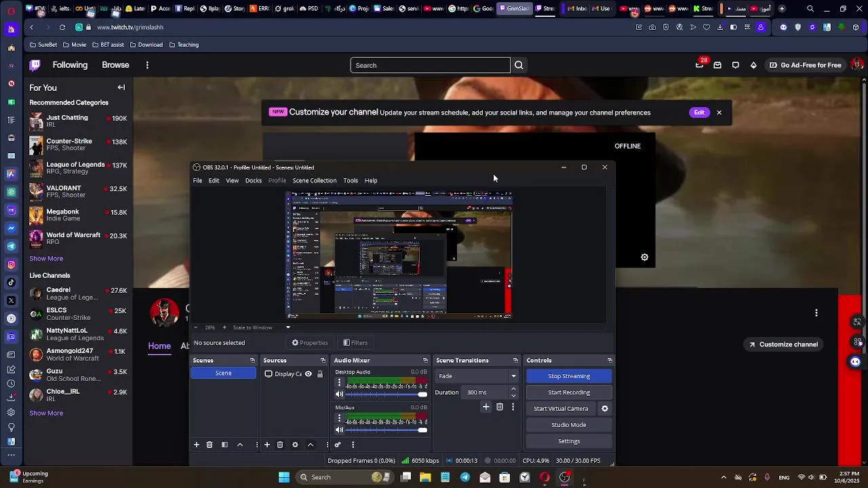Open Twitch Bits diamond icon
This screenshot has width=868, height=488.
click(x=753, y=65)
